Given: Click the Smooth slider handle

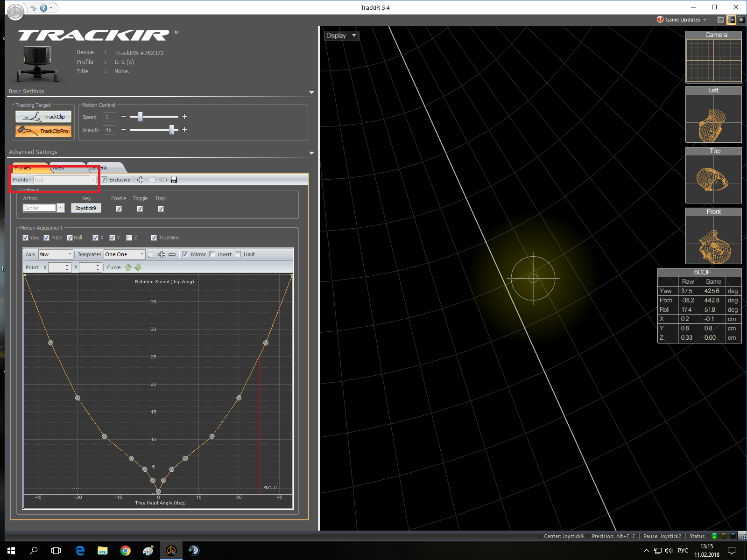Looking at the screenshot, I should coord(171,129).
